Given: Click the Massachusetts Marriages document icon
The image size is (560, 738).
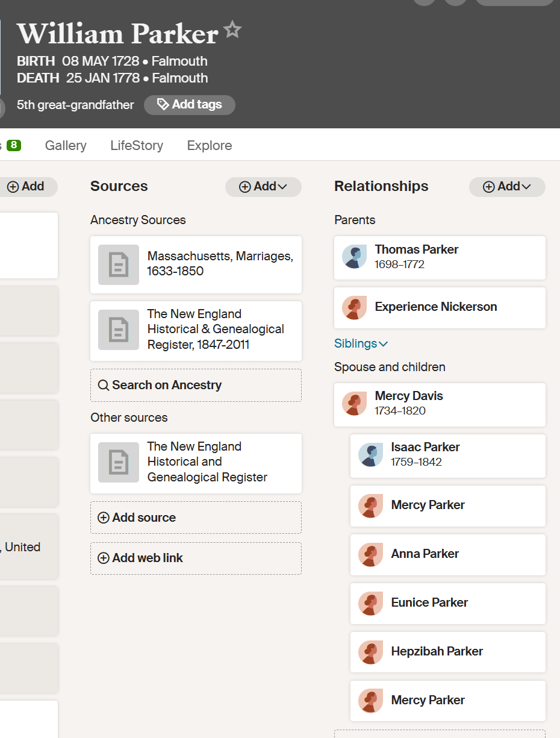Looking at the screenshot, I should [119, 264].
